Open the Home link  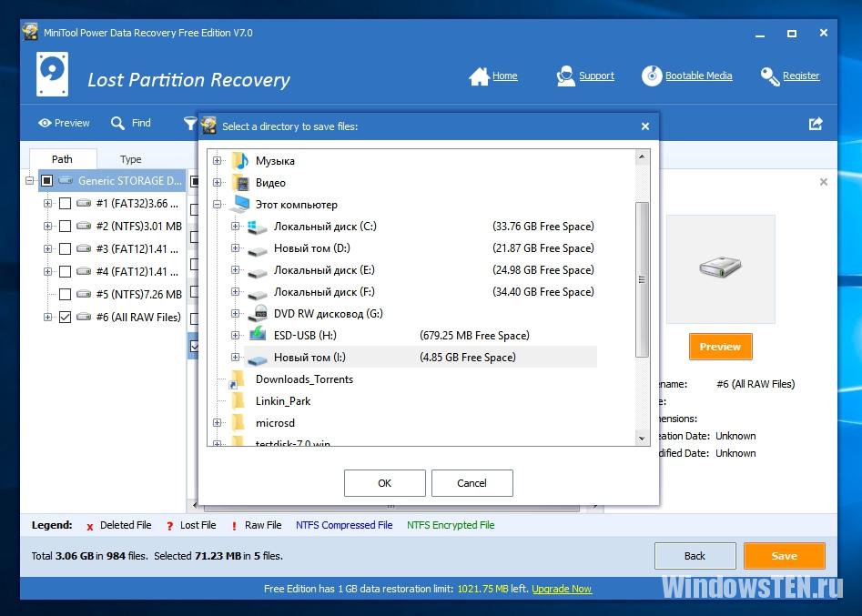pyautogui.click(x=504, y=76)
